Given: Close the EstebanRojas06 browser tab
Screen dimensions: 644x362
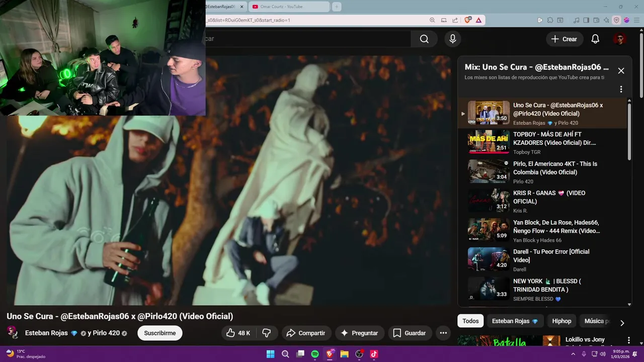Looking at the screenshot, I should point(242,7).
